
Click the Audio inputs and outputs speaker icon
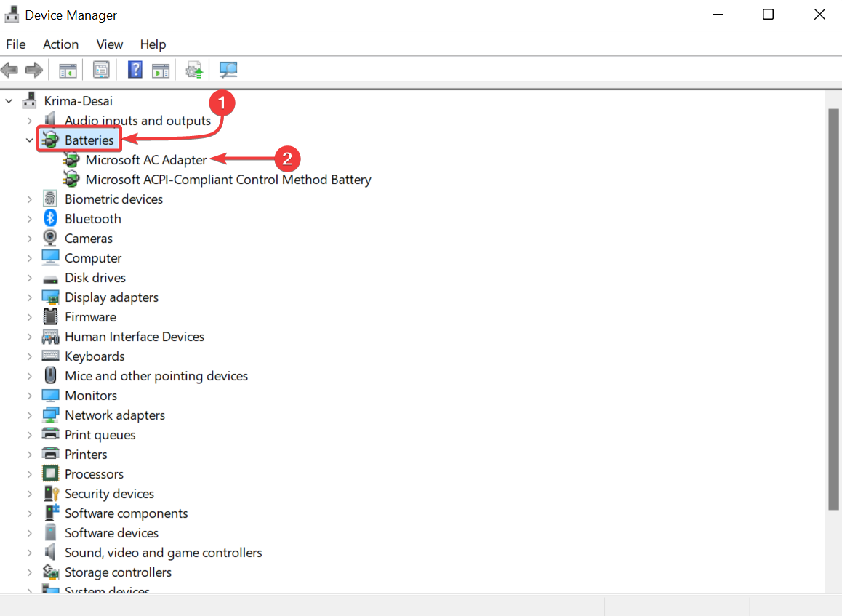pos(50,119)
